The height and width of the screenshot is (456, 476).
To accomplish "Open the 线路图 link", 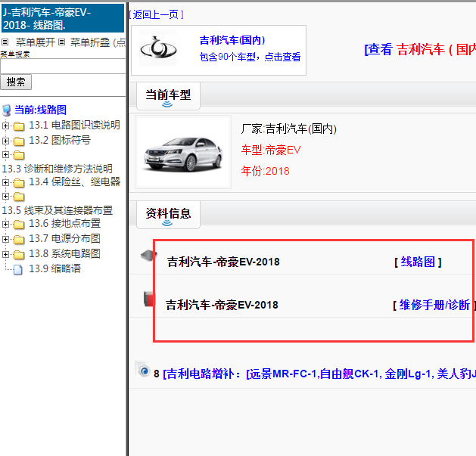I will click(418, 262).
